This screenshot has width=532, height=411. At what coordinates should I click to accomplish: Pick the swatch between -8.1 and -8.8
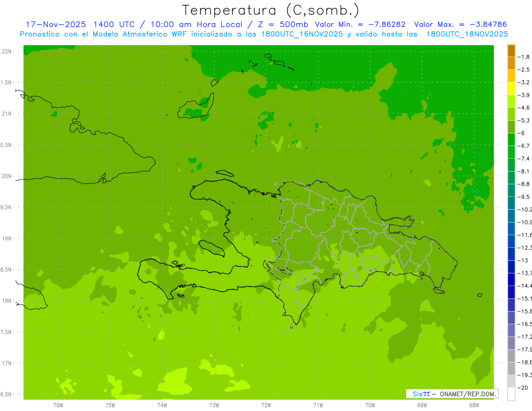(x=511, y=178)
